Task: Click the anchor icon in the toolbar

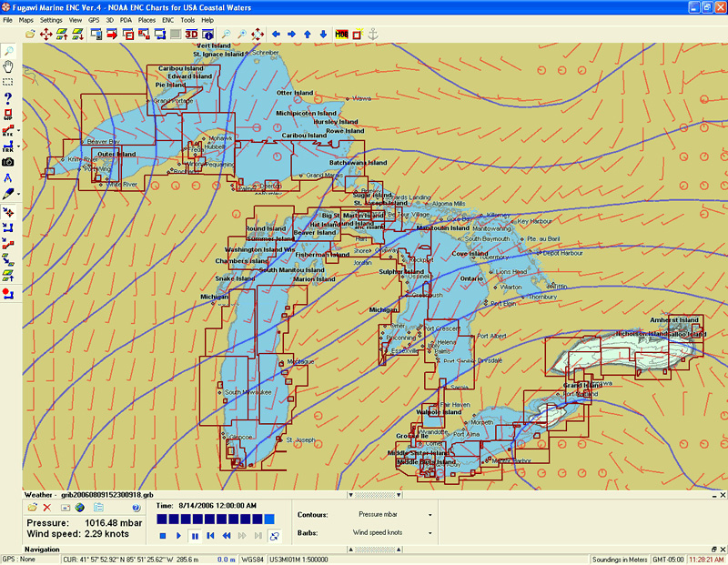Action: (x=373, y=34)
